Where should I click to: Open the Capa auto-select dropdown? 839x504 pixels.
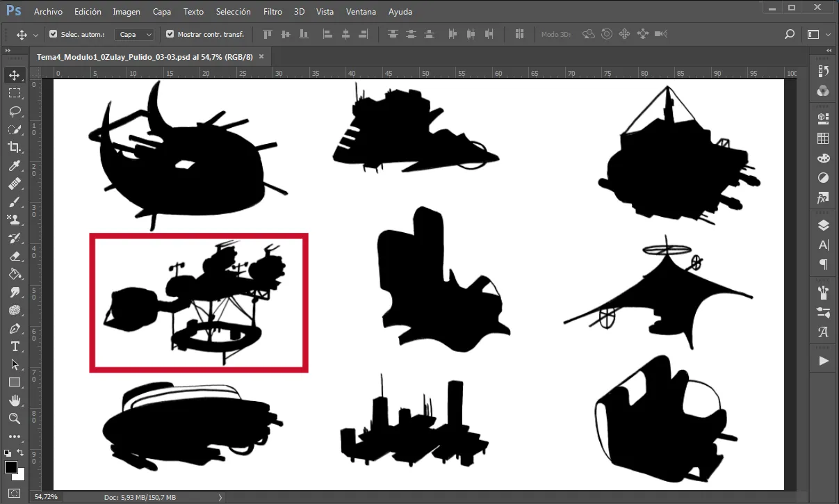pyautogui.click(x=135, y=34)
